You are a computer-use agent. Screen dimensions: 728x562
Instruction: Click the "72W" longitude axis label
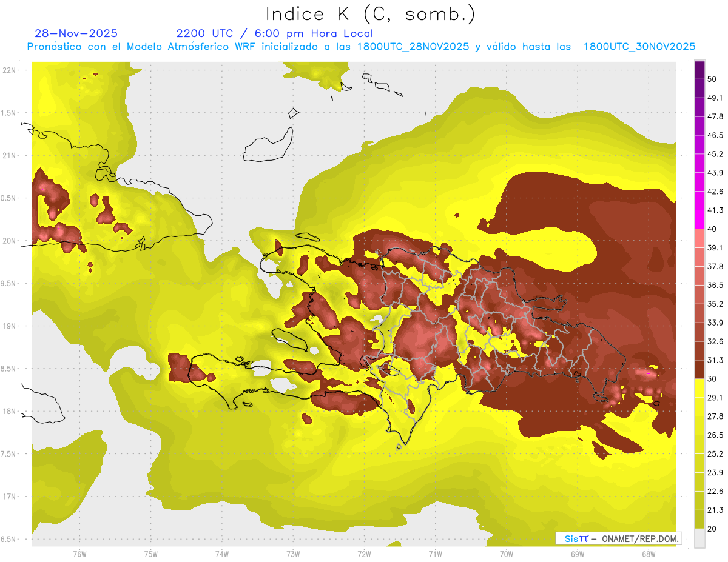[x=364, y=554]
